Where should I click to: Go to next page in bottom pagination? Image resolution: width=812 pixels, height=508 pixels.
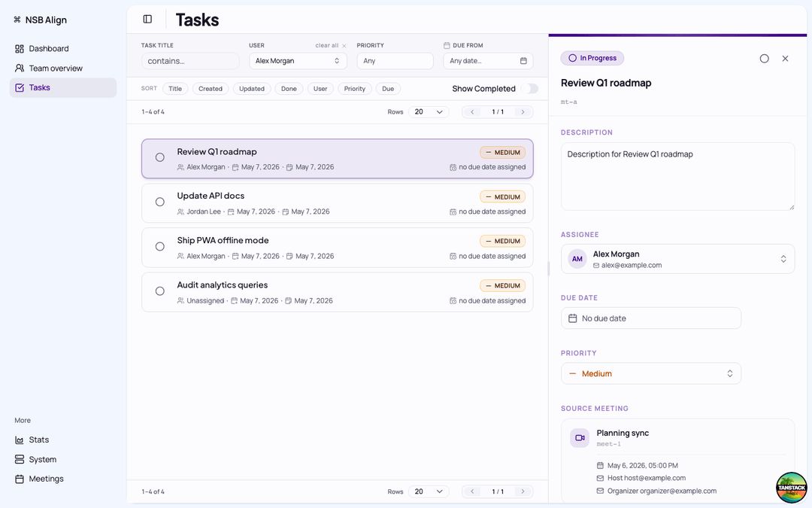[523, 491]
